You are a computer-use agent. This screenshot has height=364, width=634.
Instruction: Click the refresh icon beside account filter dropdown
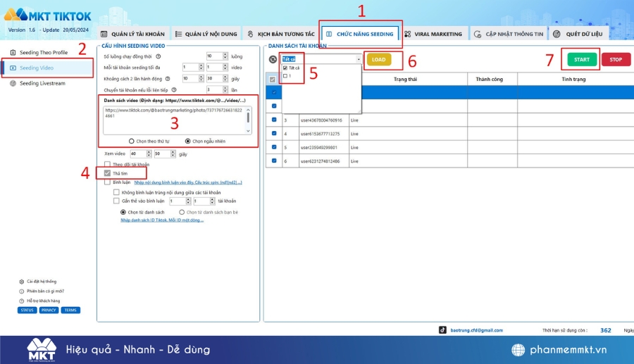pyautogui.click(x=273, y=59)
